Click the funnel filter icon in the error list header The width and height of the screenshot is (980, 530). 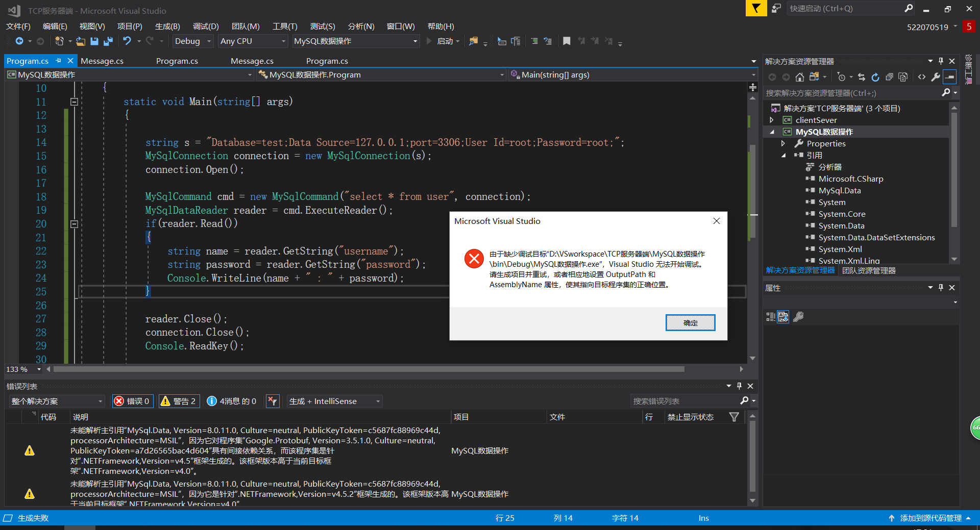pos(734,417)
